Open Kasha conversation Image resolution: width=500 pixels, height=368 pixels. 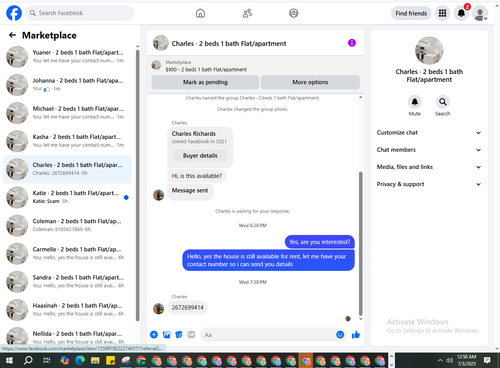(x=67, y=141)
